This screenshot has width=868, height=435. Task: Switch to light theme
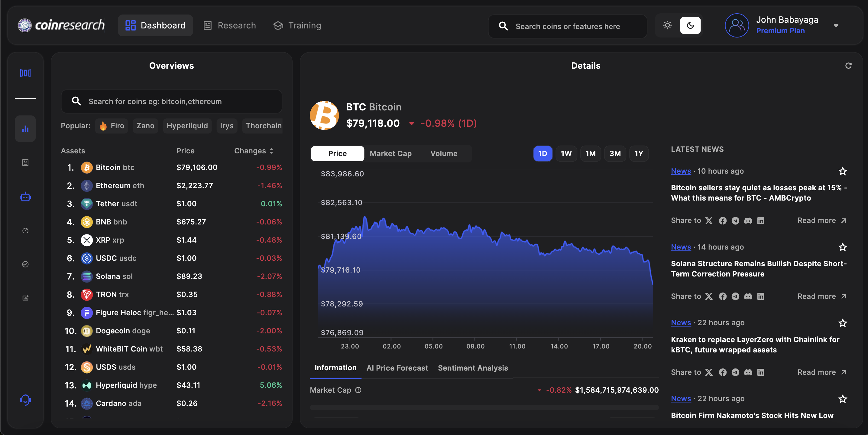(x=667, y=25)
